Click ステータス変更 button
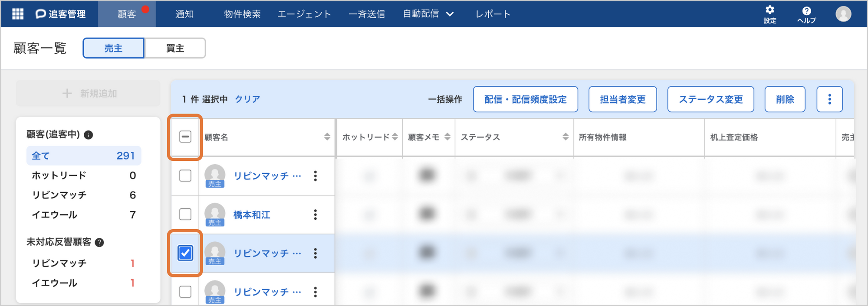 tap(710, 99)
